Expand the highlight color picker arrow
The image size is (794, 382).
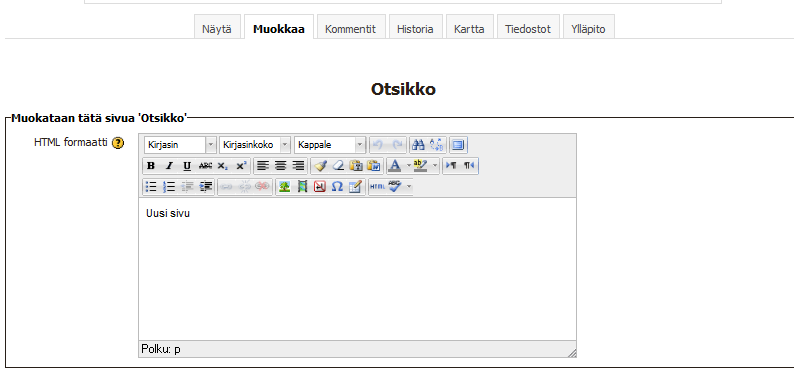click(434, 166)
